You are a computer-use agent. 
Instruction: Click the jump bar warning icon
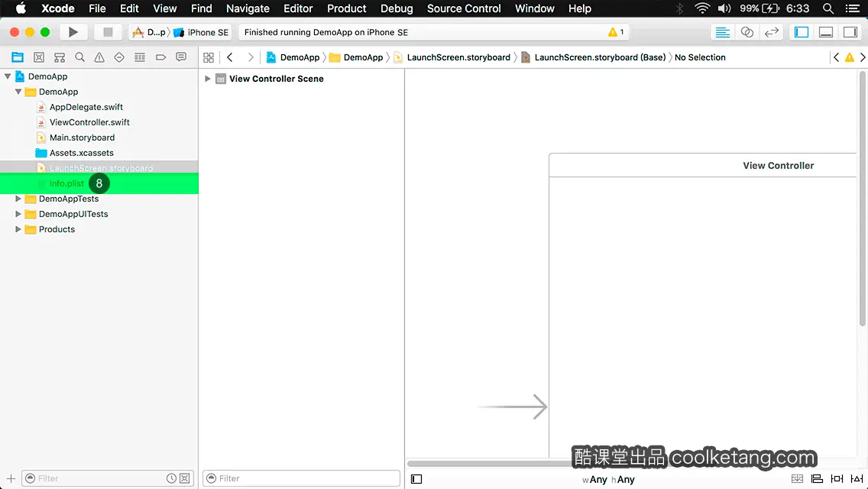[x=849, y=57]
